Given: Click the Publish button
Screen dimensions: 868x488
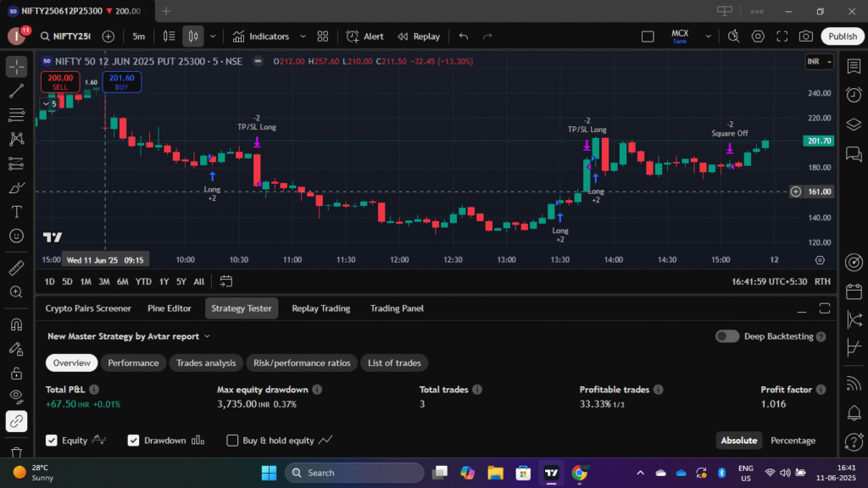Looking at the screenshot, I should coord(843,36).
